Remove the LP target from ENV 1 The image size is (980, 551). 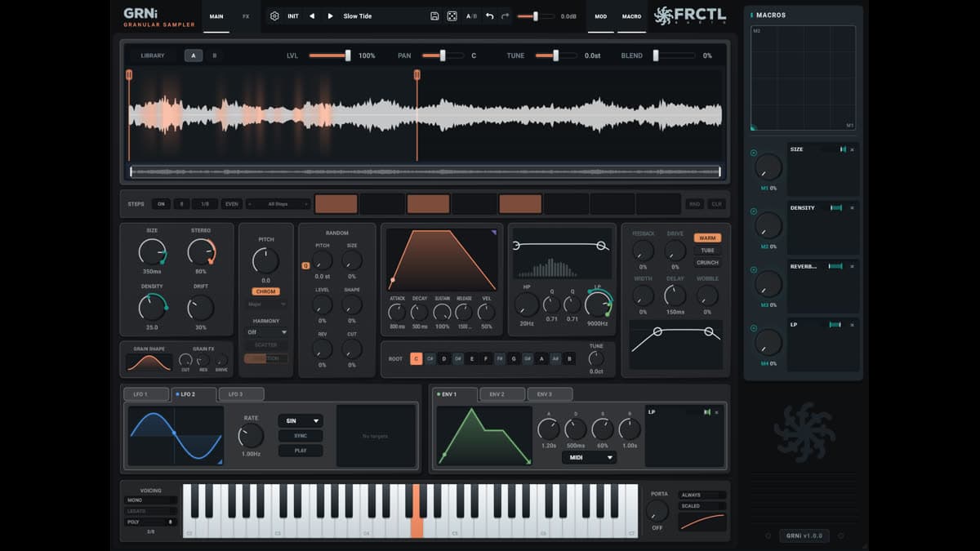716,412
